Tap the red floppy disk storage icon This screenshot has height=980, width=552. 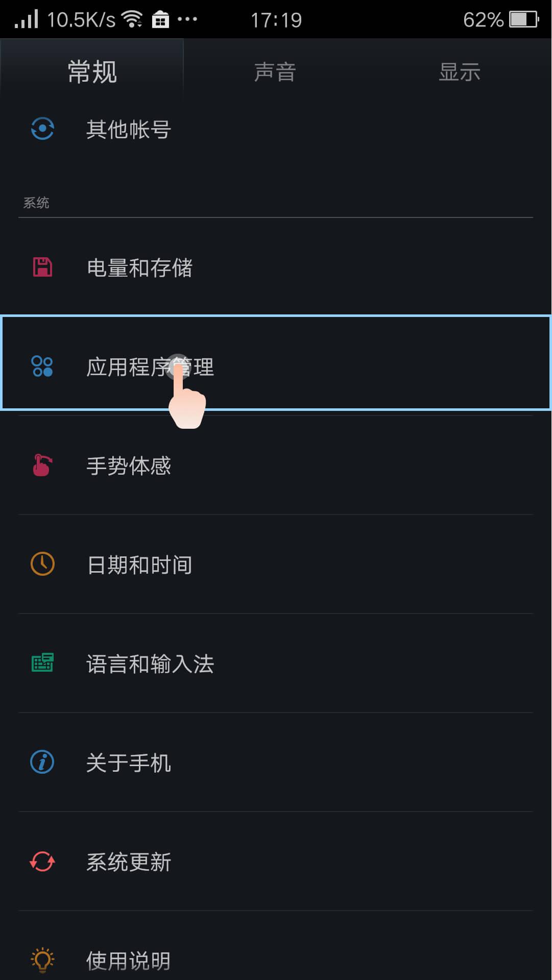coord(42,267)
